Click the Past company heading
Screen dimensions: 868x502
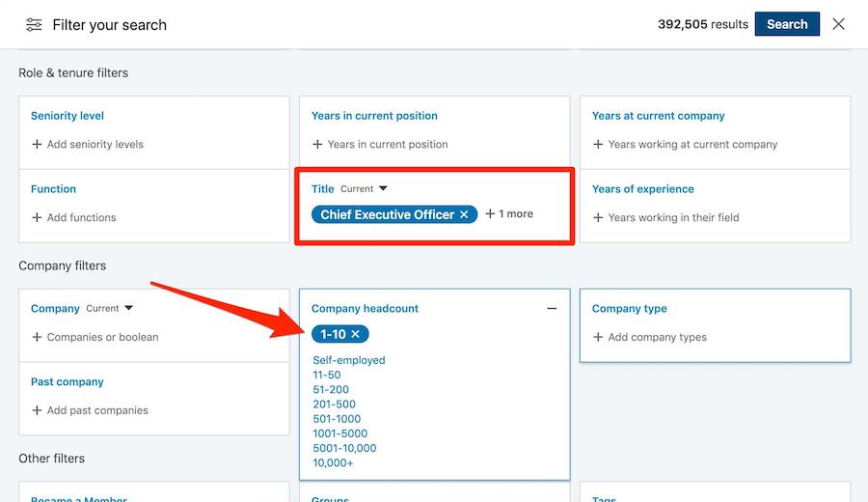67,381
